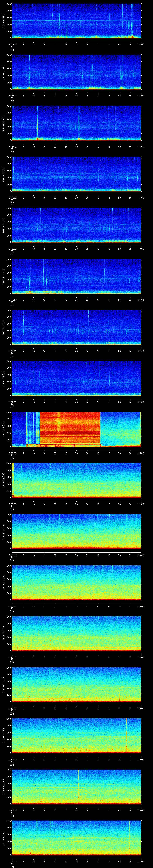Screen dimensions: 153x868
Task: Click the 23:00 end time label
Action: (141, 453)
